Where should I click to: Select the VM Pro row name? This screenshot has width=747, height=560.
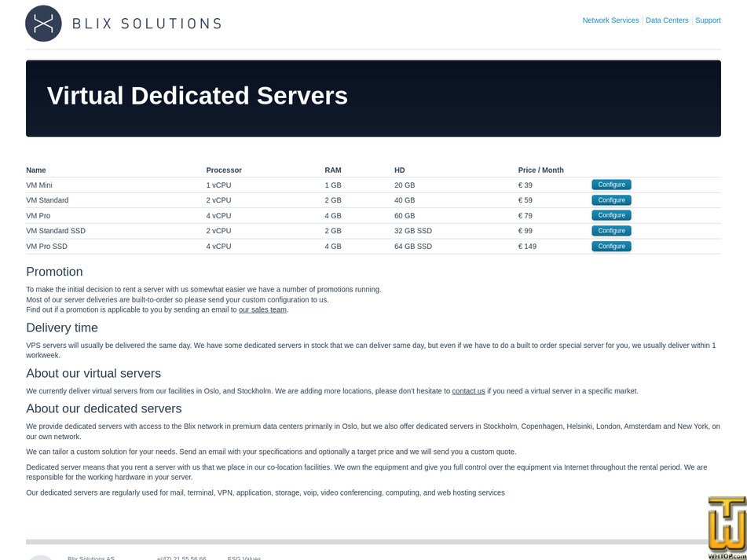[38, 216]
